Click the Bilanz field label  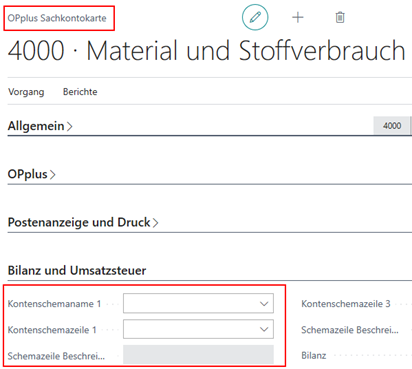tap(314, 355)
